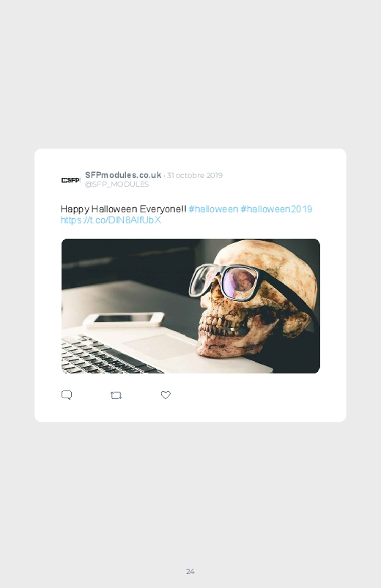Like the tweet with the heart icon

click(x=166, y=395)
